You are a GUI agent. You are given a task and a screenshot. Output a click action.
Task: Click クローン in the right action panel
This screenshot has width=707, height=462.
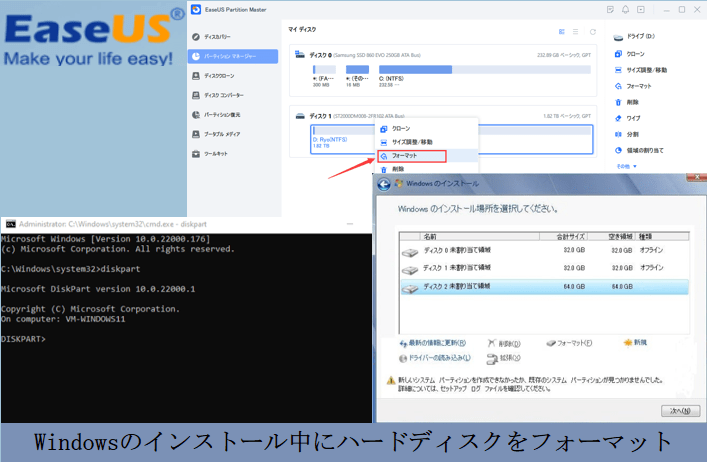click(630, 54)
